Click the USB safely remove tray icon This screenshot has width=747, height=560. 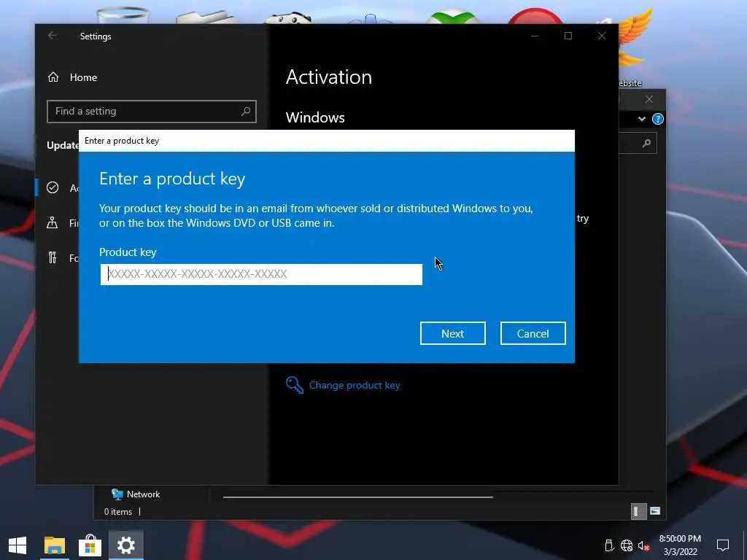click(609, 545)
